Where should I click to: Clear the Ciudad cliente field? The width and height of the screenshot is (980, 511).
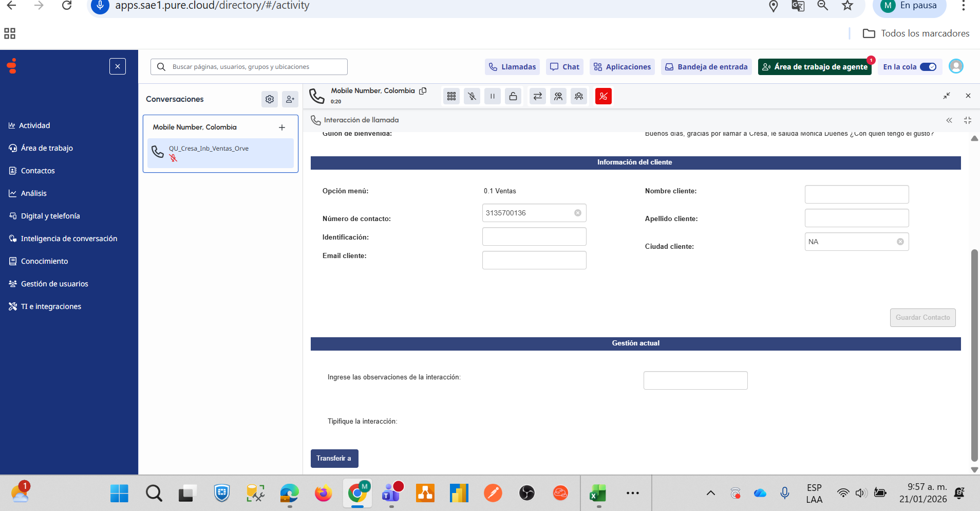tap(900, 242)
